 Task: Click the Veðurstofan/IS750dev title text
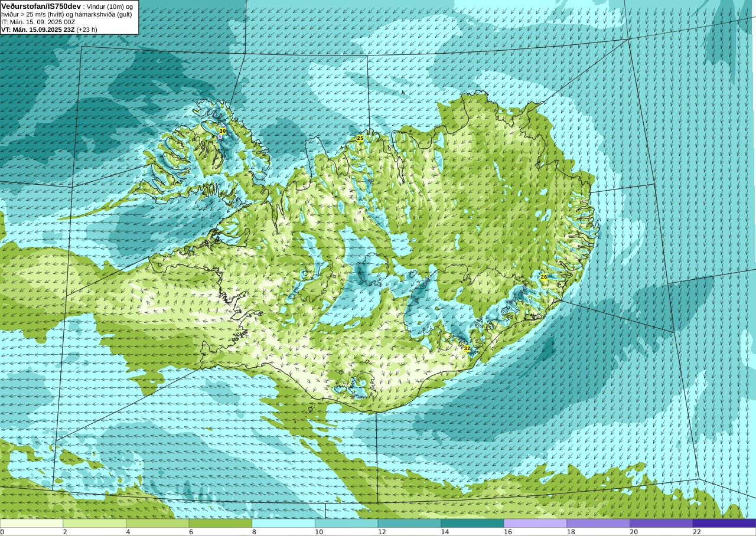pos(41,6)
